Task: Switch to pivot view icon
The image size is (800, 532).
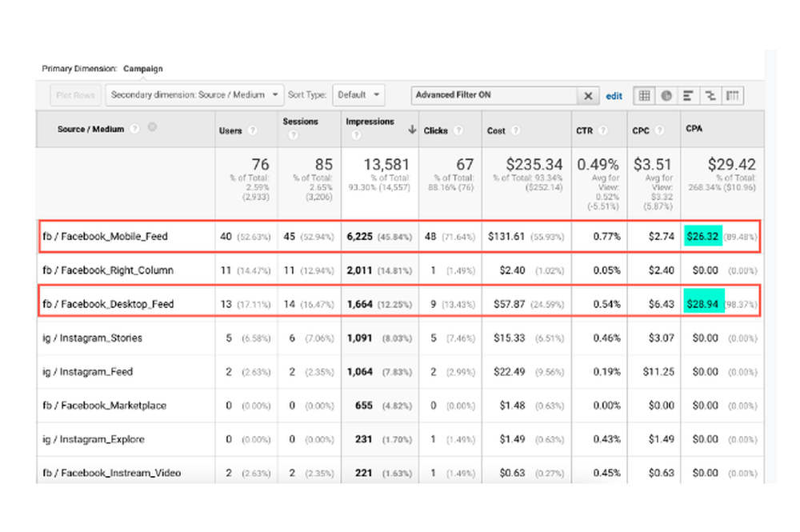Action: point(732,95)
